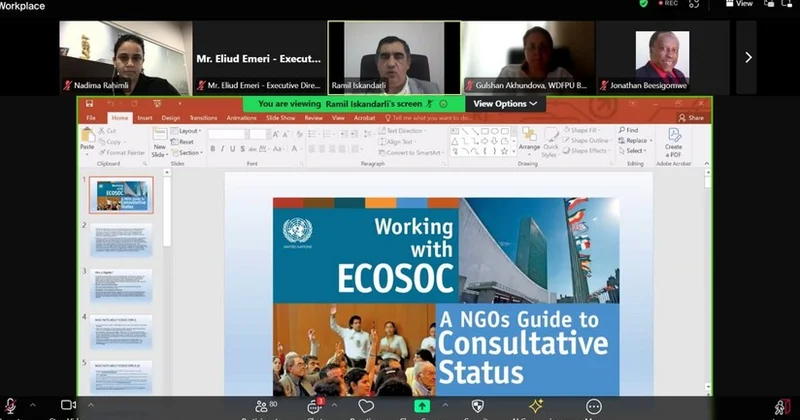800x420 pixels.
Task: Open Shape Fill color option
Action: point(582,130)
